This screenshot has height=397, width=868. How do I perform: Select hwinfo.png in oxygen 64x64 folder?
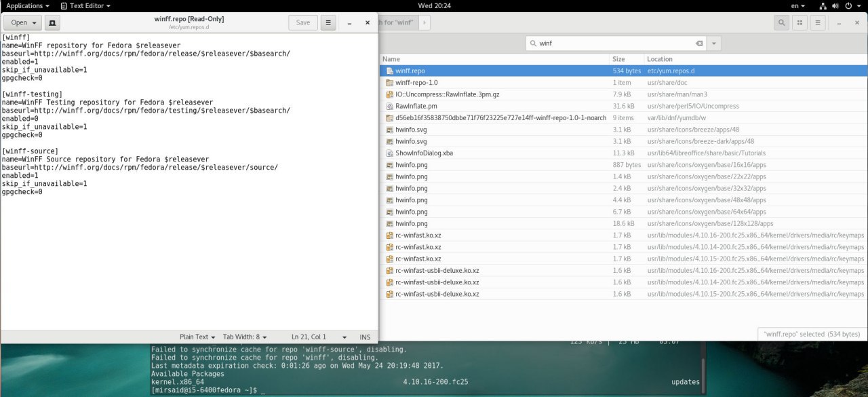(x=623, y=212)
